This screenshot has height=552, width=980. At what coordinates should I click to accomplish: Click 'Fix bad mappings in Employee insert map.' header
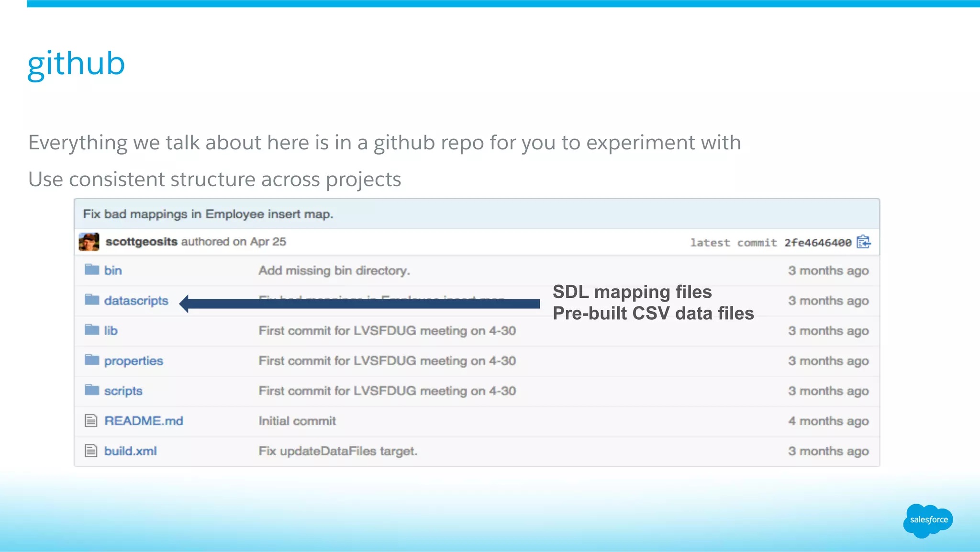208,214
